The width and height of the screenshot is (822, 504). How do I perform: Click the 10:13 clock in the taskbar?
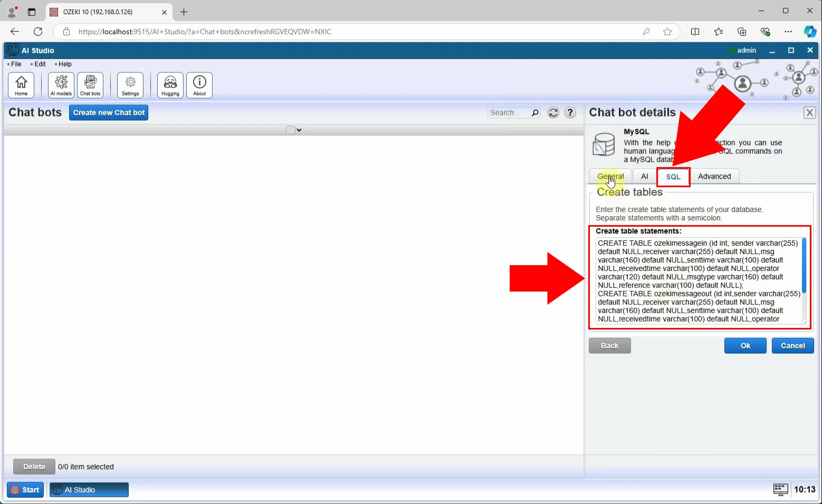pyautogui.click(x=805, y=490)
